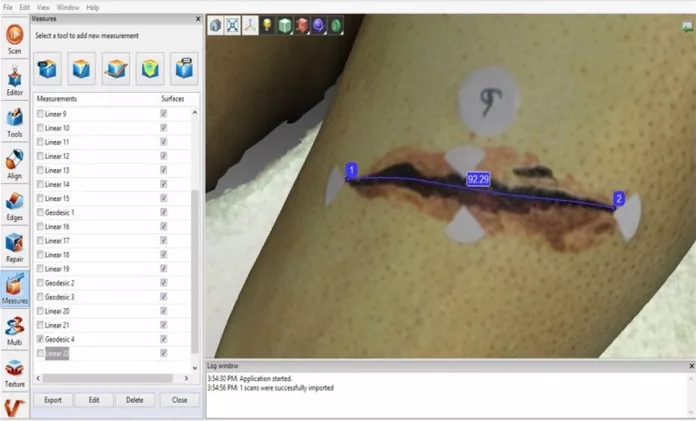Click the Export button

click(x=53, y=400)
